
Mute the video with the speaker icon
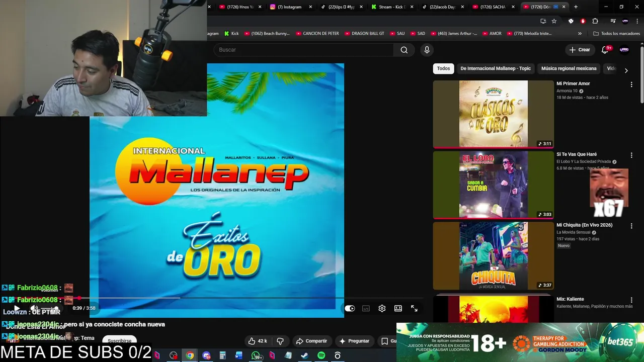click(34, 308)
